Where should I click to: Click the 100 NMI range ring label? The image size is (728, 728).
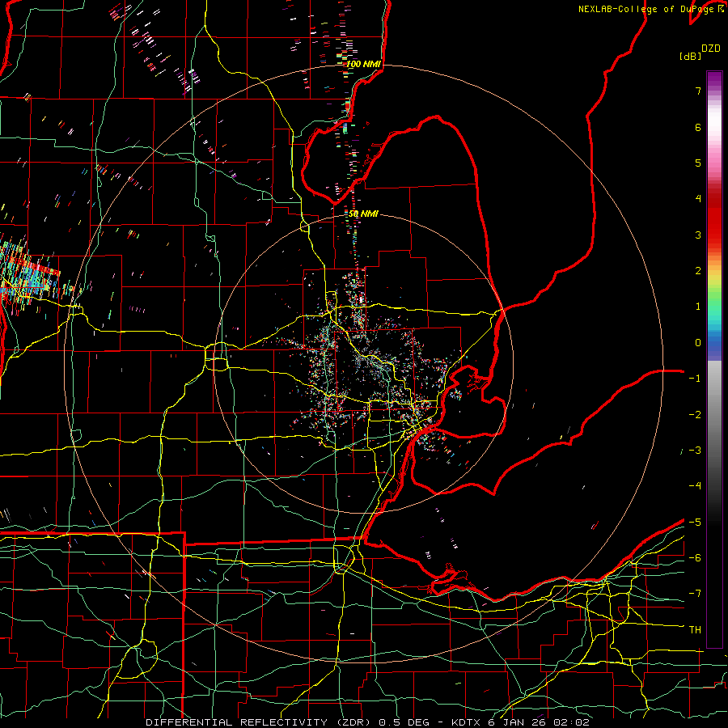click(x=363, y=64)
